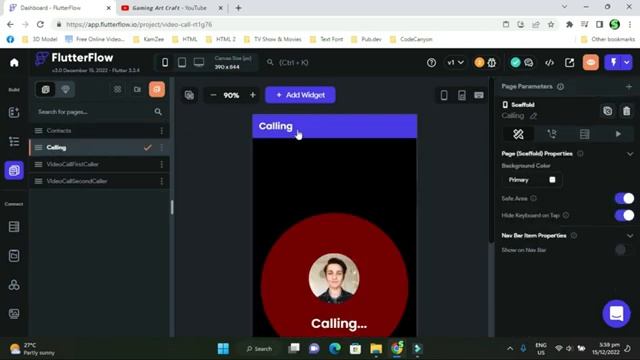Delete the Scaffold with trash icon

coord(627,111)
